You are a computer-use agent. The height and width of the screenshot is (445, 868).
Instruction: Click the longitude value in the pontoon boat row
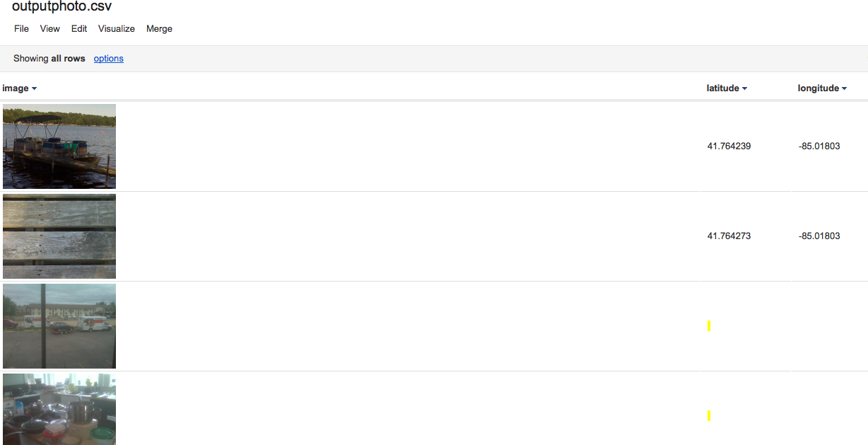(819, 146)
